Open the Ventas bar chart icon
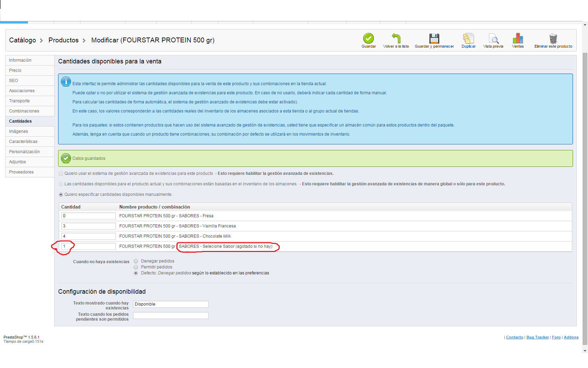Image resolution: width=588 pixels, height=368 pixels. tap(518, 38)
